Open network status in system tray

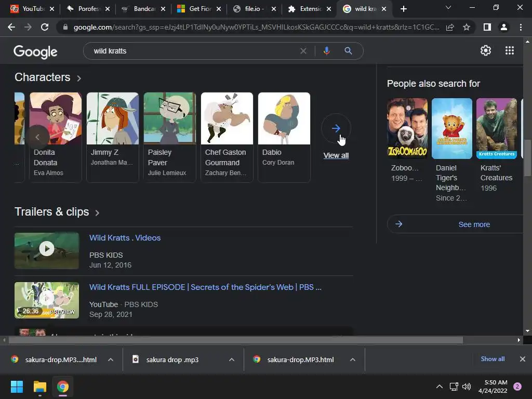click(x=454, y=387)
